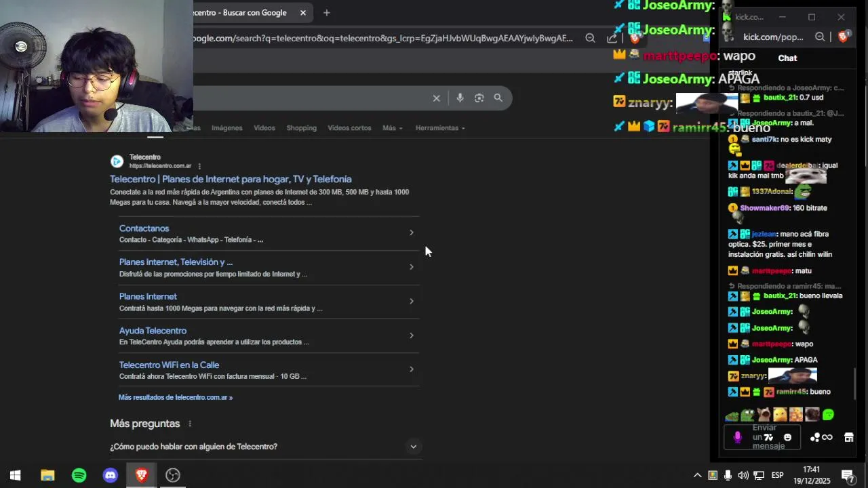
Task: Open File Explorer from taskbar
Action: pos(47,475)
